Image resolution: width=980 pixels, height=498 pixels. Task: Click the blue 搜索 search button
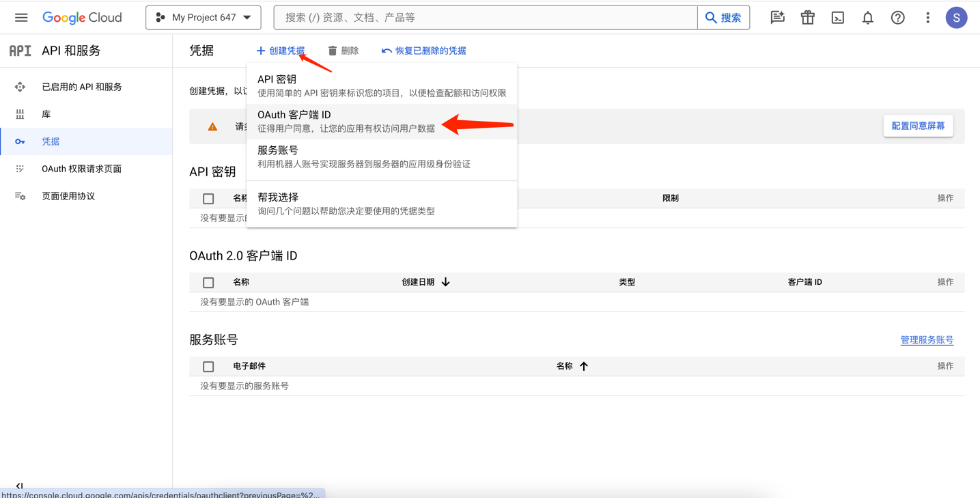(723, 18)
